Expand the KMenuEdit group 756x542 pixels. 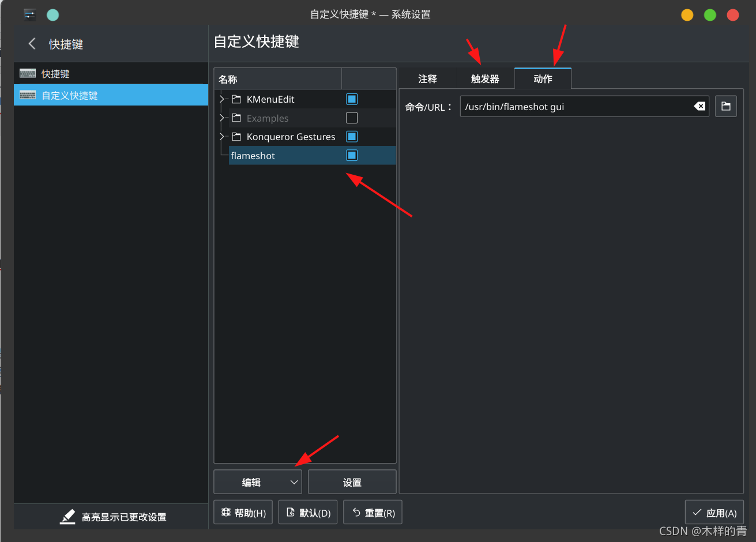[222, 99]
